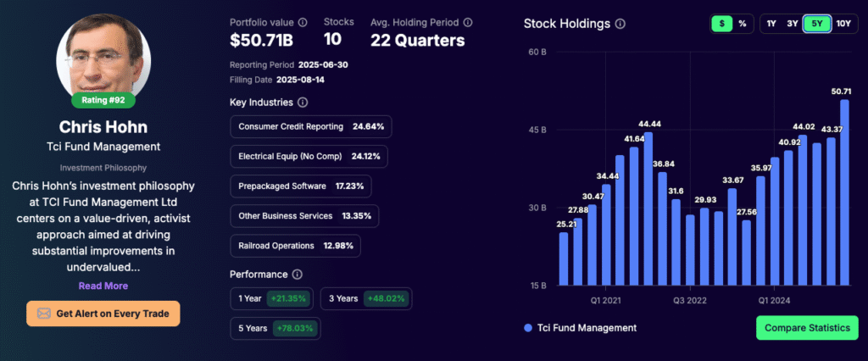The height and width of the screenshot is (361, 868).
Task: Click the filing date 2025-08-14
Action: coord(300,80)
